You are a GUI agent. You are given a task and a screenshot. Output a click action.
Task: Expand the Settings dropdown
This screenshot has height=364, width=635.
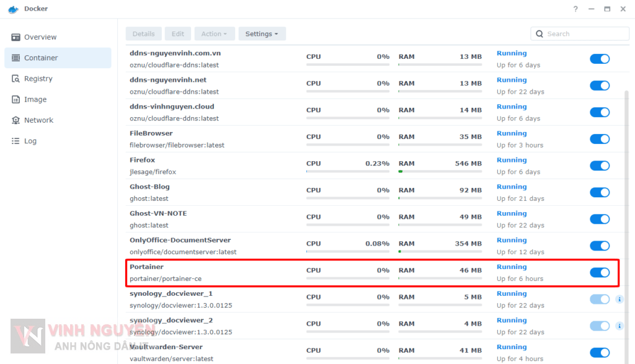(x=262, y=34)
